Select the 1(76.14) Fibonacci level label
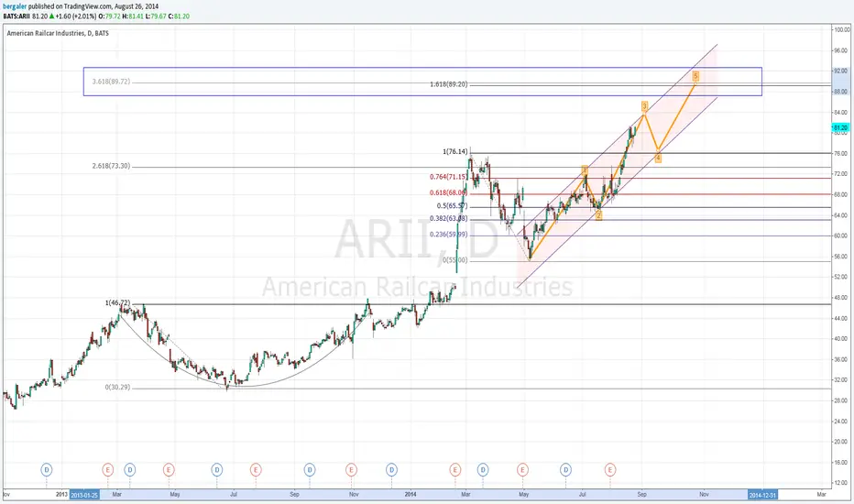 pyautogui.click(x=454, y=151)
